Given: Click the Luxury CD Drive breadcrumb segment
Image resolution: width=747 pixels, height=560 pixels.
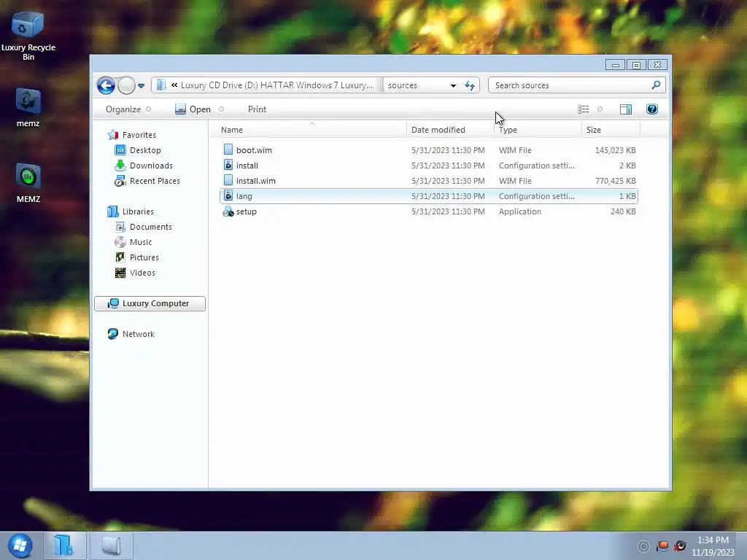Looking at the screenshot, I should pos(276,85).
